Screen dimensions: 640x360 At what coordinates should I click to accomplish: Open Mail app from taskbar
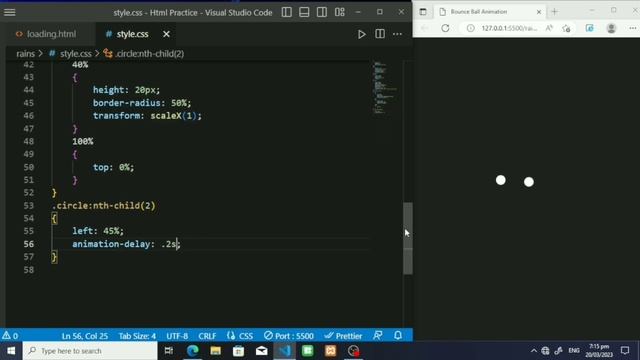click(x=262, y=351)
